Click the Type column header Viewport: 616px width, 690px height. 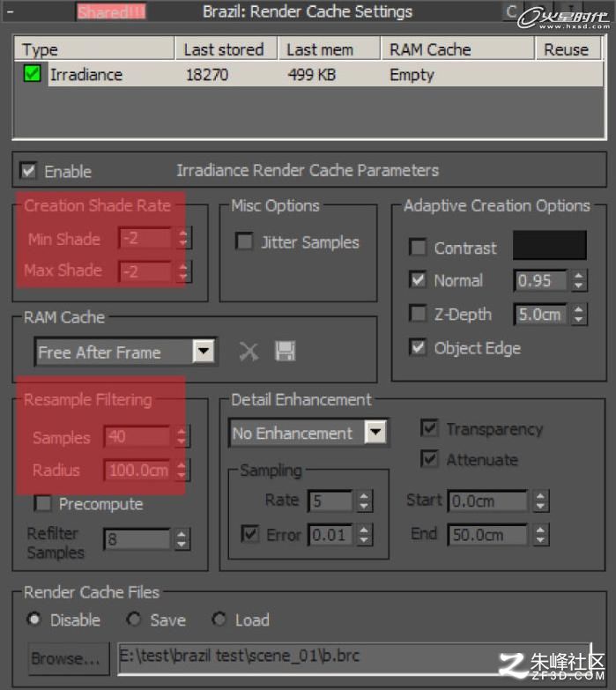tap(94, 48)
